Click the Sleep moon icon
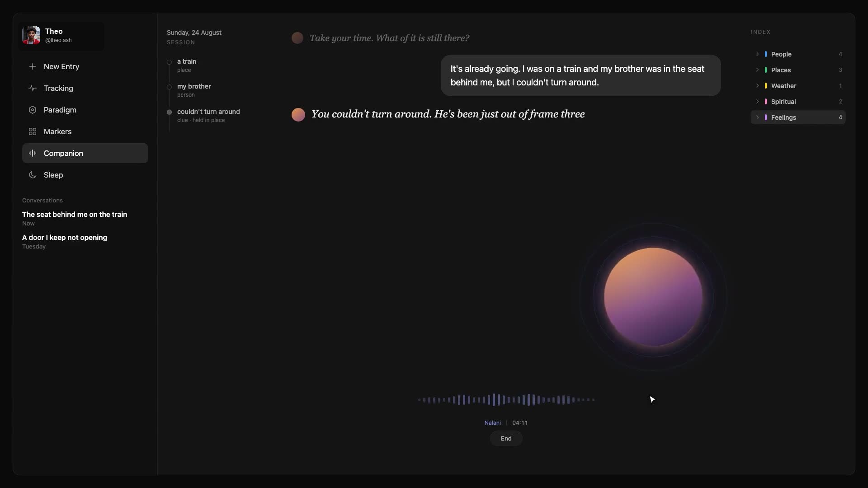This screenshot has width=868, height=488. (33, 175)
